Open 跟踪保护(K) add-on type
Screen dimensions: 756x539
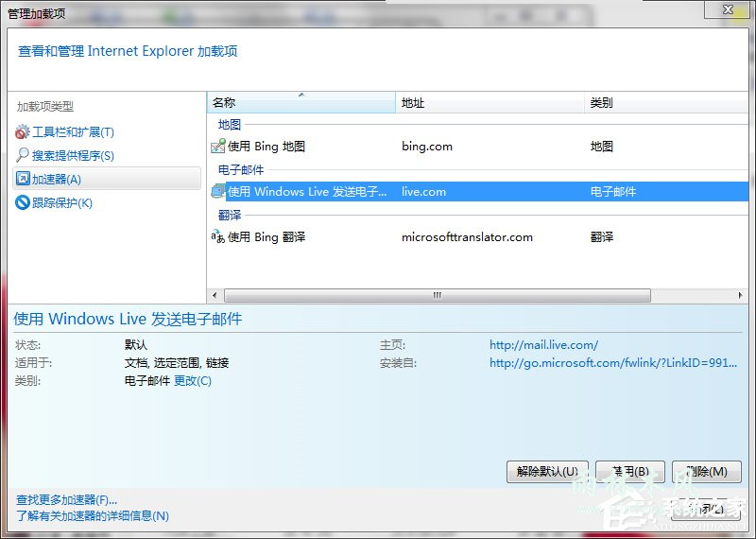pyautogui.click(x=61, y=203)
